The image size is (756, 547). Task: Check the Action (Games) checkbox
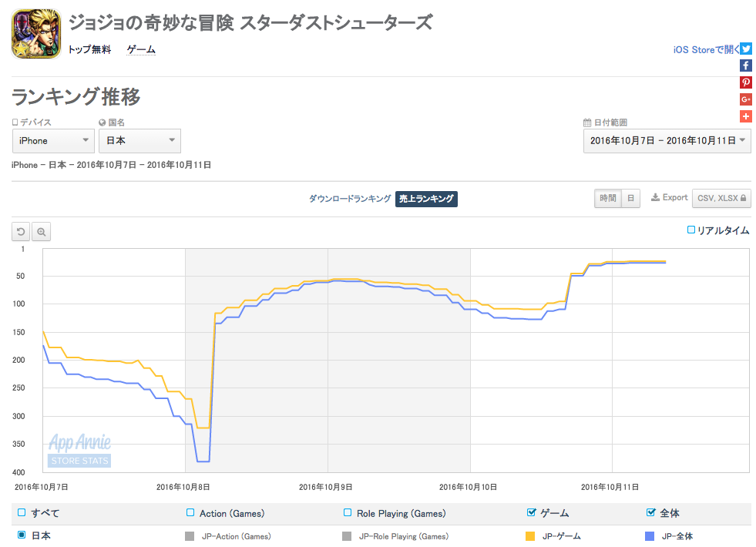tap(190, 512)
